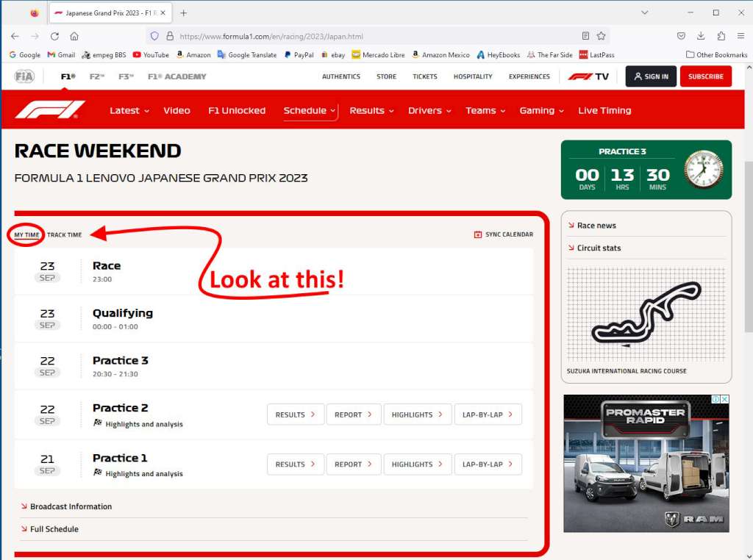The image size is (753, 560).
Task: Switch to the F1 Academy tab
Action: 176,76
